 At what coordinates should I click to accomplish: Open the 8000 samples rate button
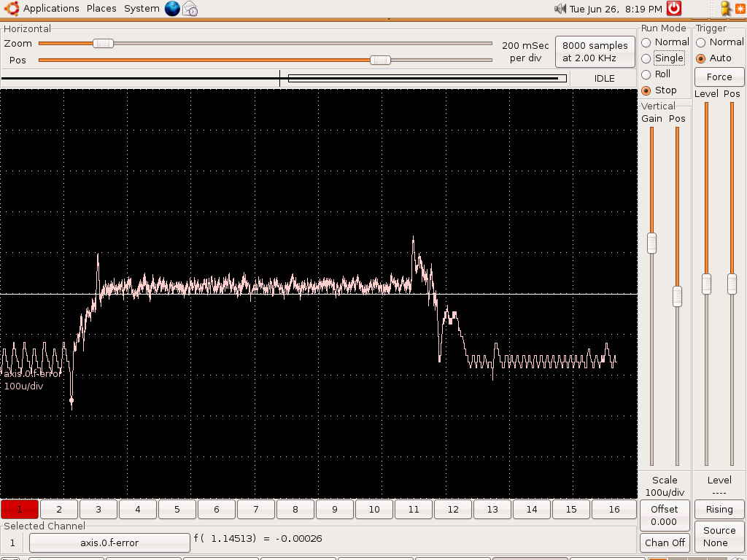click(595, 52)
